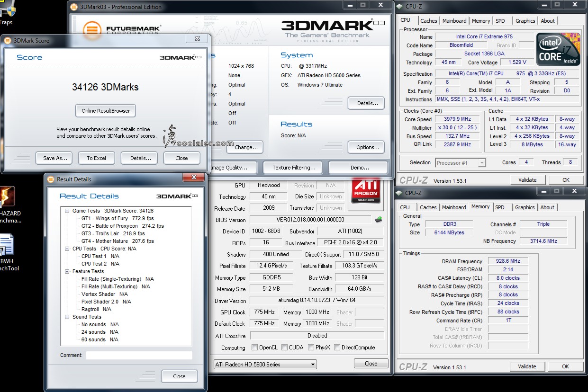
Task: Collapse the Game Tests tree node
Action: (x=67, y=211)
